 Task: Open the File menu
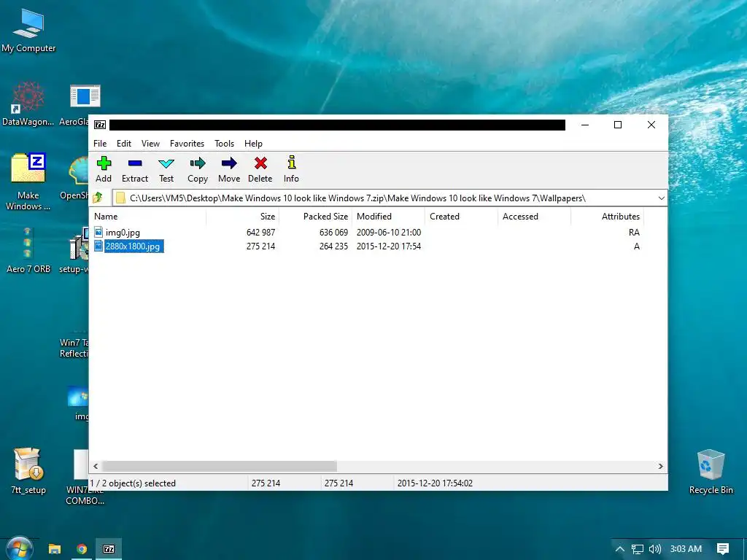point(100,144)
